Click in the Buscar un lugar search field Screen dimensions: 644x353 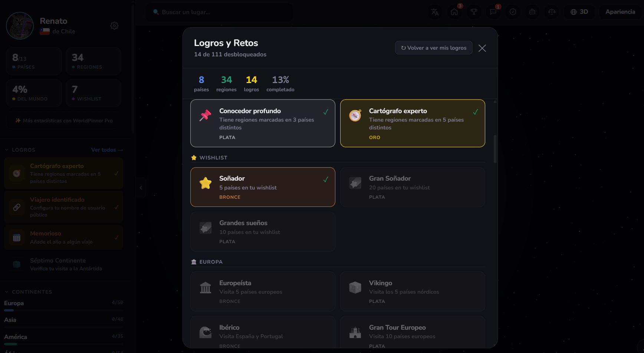(x=219, y=12)
